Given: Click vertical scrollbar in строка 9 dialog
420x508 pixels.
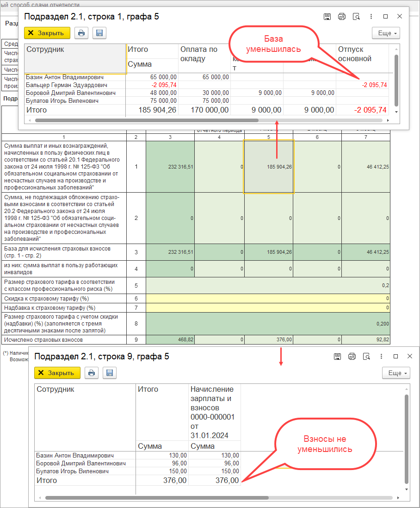Looking at the screenshot, I should click(407, 439).
